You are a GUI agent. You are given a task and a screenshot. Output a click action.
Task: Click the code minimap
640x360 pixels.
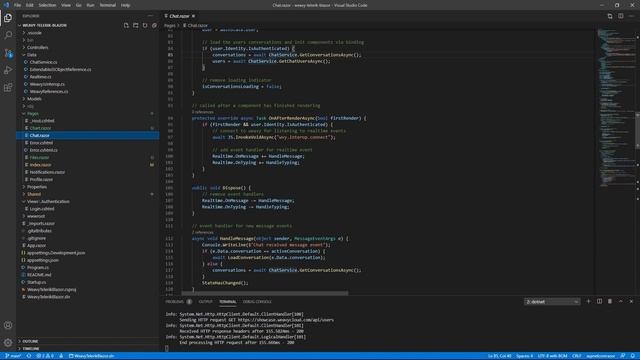click(x=615, y=107)
